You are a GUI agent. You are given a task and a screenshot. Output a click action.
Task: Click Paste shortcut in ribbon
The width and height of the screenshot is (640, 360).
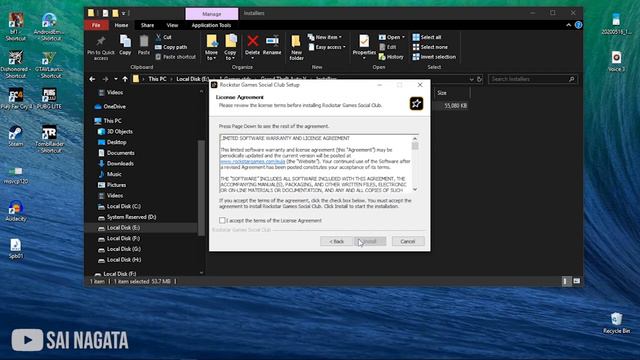pyautogui.click(x=176, y=57)
